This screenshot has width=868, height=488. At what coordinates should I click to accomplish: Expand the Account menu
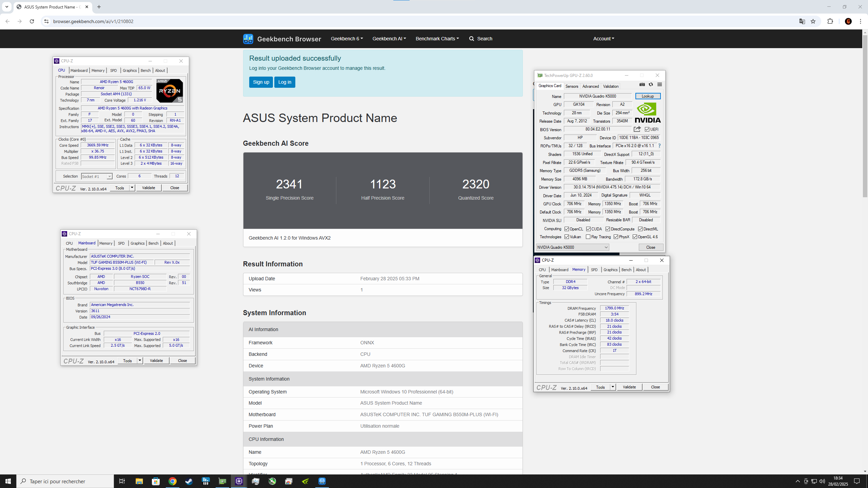click(x=604, y=39)
